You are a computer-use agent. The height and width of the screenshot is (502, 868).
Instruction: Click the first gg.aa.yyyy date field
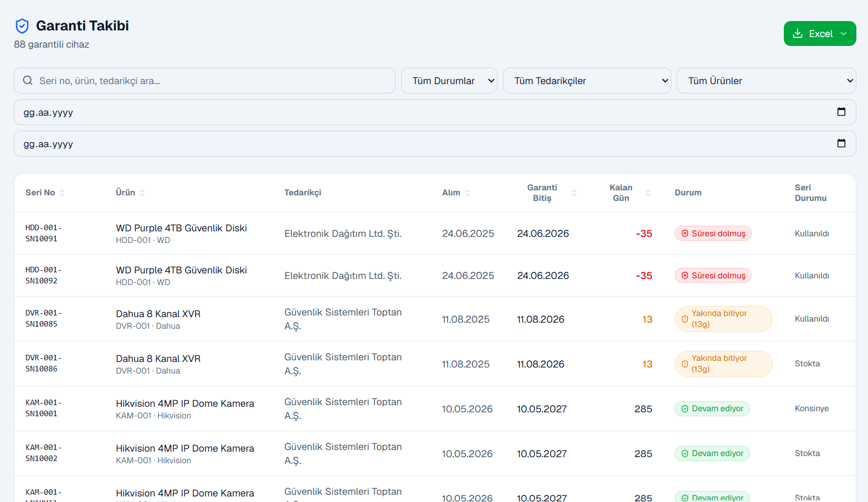435,112
